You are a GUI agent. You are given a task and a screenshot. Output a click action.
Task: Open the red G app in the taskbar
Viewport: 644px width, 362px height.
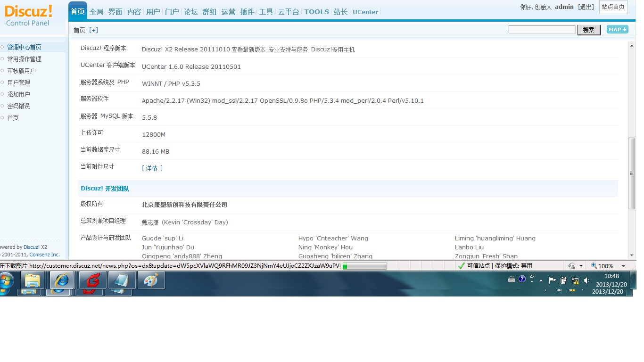(93, 280)
